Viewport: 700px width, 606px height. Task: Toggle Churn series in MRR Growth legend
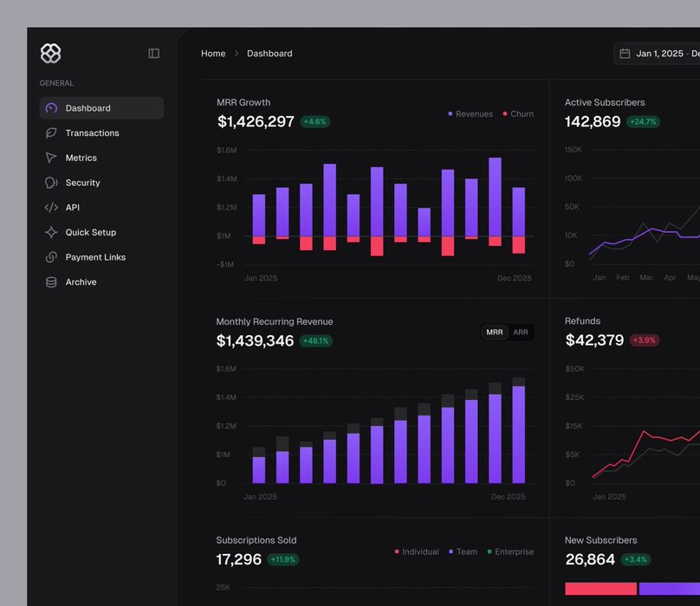click(518, 114)
